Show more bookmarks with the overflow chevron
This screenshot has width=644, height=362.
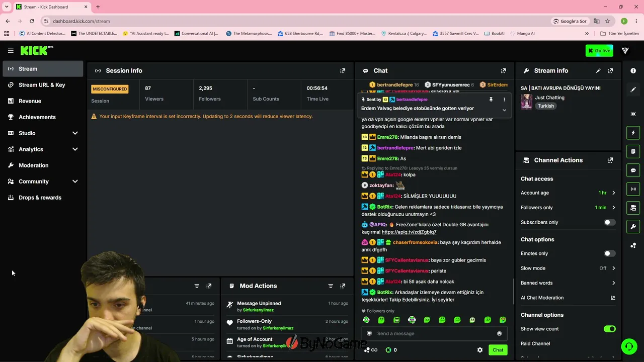[587, 34]
